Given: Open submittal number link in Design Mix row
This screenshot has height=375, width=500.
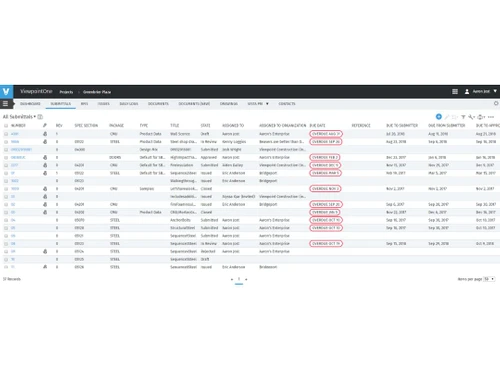Looking at the screenshot, I should (21, 149).
